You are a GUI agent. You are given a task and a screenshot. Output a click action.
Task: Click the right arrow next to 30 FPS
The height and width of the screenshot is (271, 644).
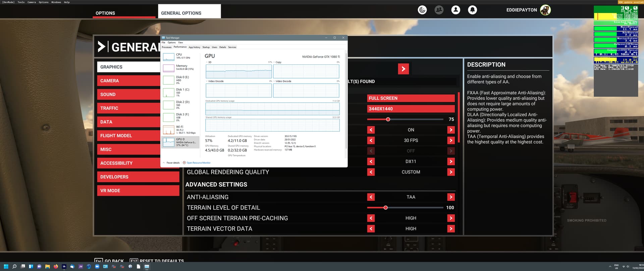pyautogui.click(x=451, y=140)
